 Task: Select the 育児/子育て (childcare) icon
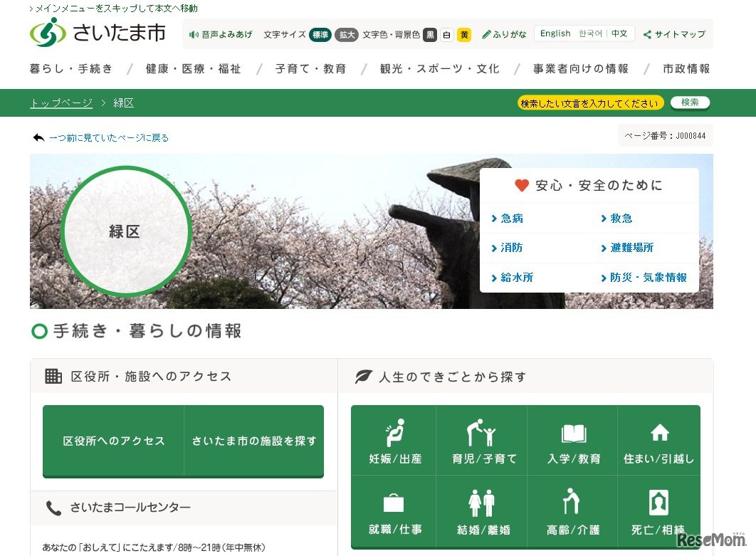[482, 434]
